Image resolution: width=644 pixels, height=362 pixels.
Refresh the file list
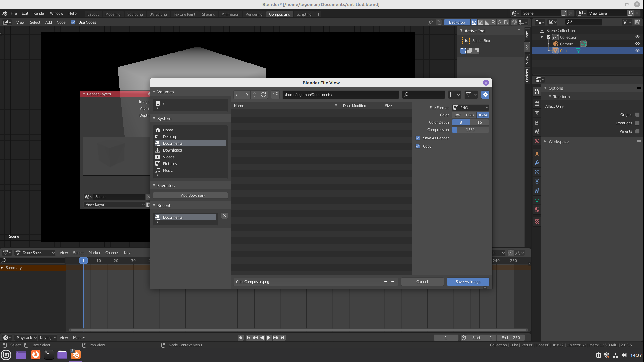(x=263, y=95)
